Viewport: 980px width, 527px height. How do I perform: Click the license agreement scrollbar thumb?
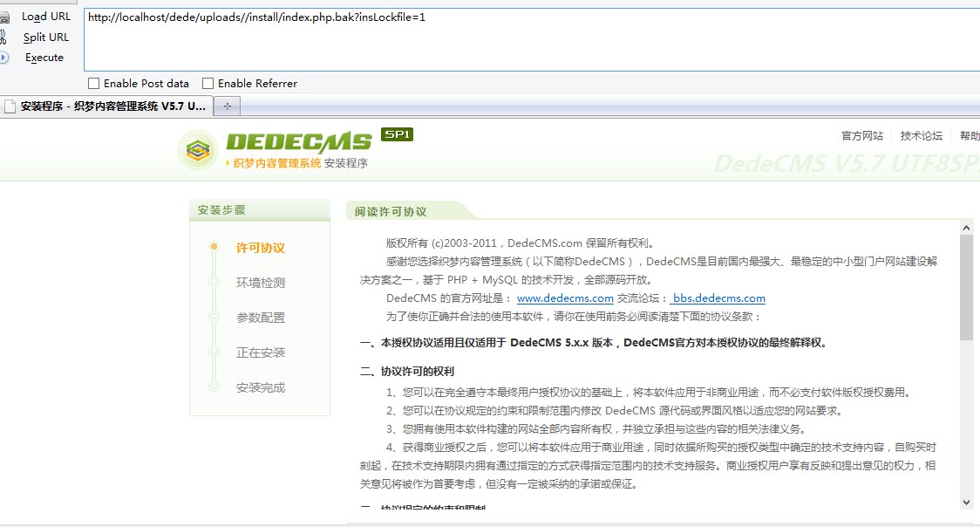click(966, 288)
